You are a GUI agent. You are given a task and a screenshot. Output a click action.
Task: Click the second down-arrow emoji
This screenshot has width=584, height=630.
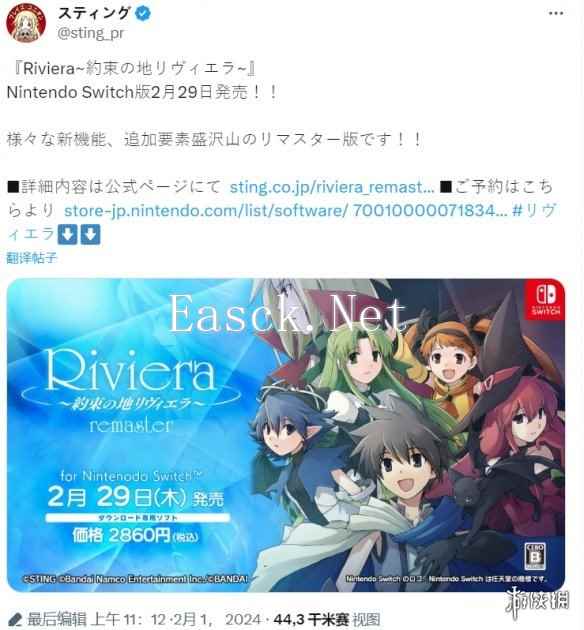pos(90,234)
